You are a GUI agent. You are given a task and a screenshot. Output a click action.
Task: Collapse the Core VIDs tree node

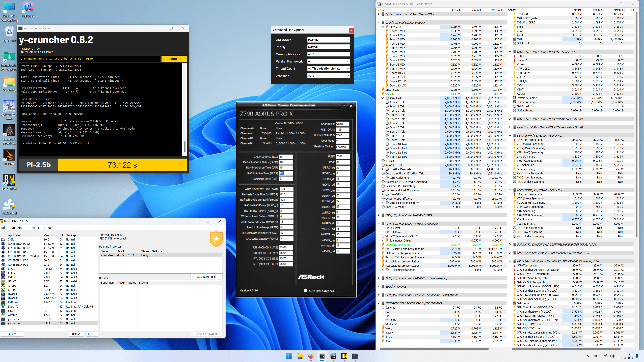pyautogui.click(x=383, y=27)
